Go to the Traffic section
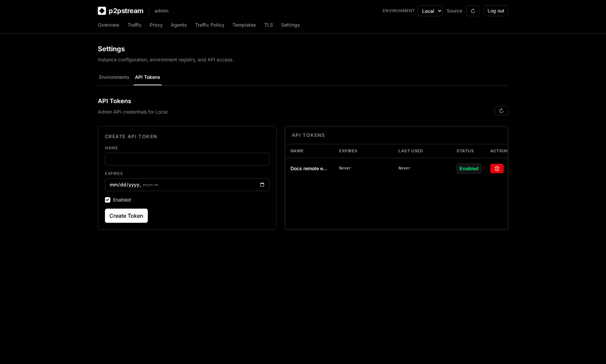Image resolution: width=606 pixels, height=364 pixels. click(x=135, y=25)
